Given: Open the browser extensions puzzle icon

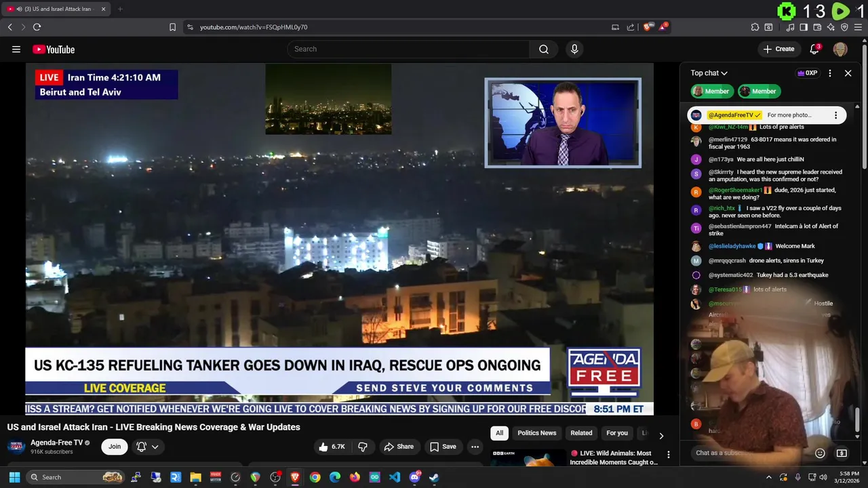Looking at the screenshot, I should 755,27.
